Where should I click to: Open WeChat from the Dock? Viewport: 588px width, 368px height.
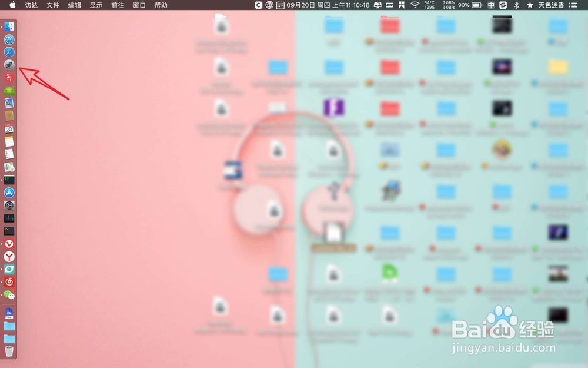8,294
